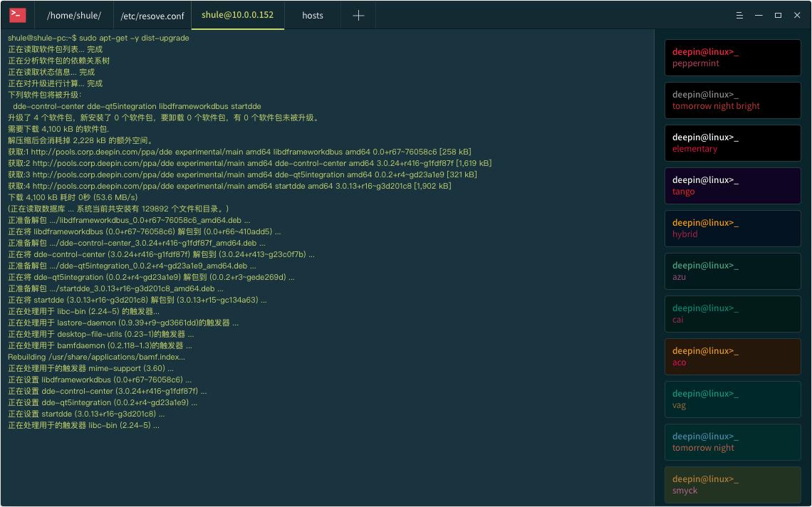Image resolution: width=812 pixels, height=507 pixels.
Task: Select the shule@10.0.0.152 tab
Action: 238,15
